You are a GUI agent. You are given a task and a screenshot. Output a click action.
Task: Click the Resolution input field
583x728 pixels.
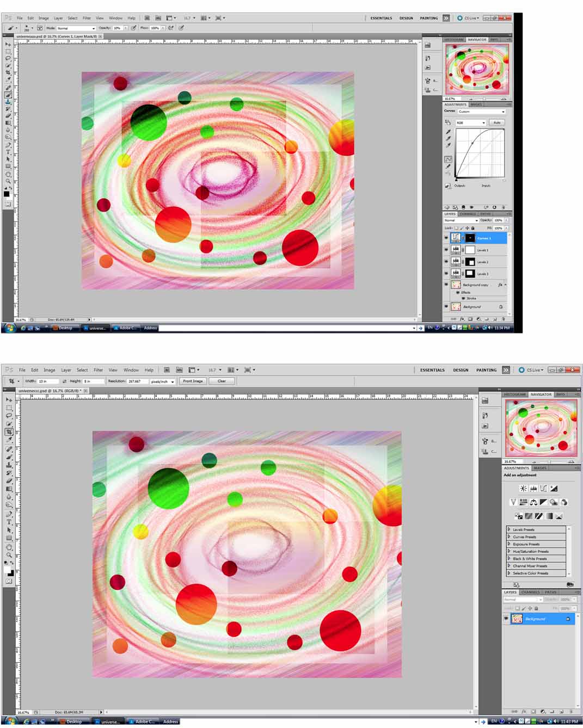click(x=137, y=381)
